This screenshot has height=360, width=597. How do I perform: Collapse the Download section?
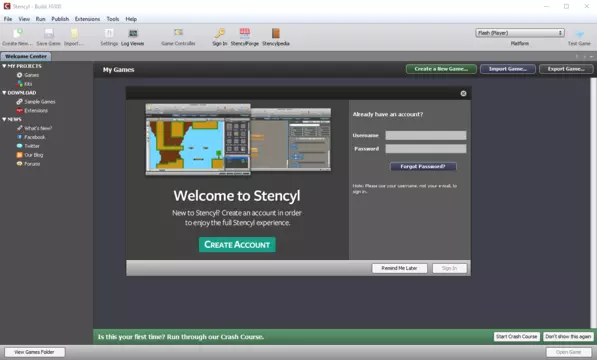click(4, 93)
